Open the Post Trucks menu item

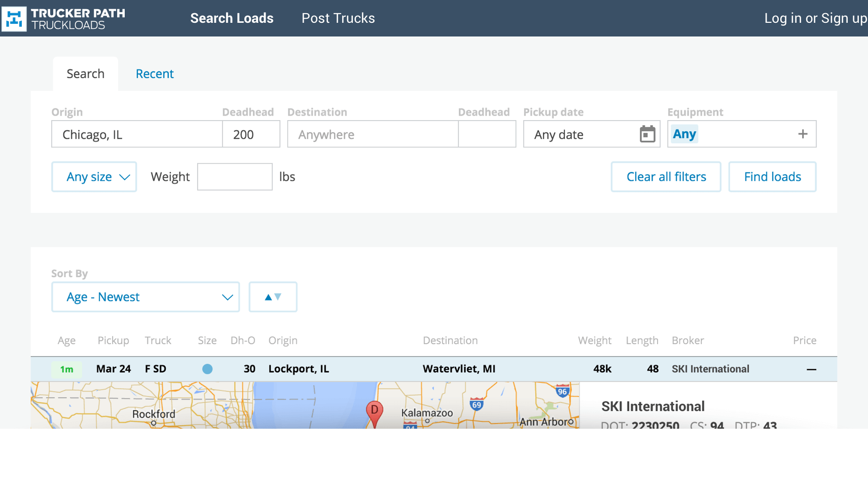[x=338, y=18]
